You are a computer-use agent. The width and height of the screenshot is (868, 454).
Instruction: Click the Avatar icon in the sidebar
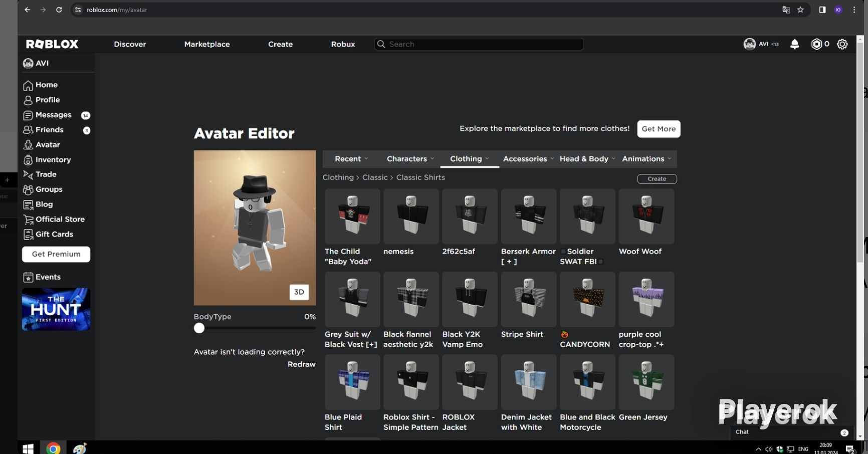(x=28, y=145)
